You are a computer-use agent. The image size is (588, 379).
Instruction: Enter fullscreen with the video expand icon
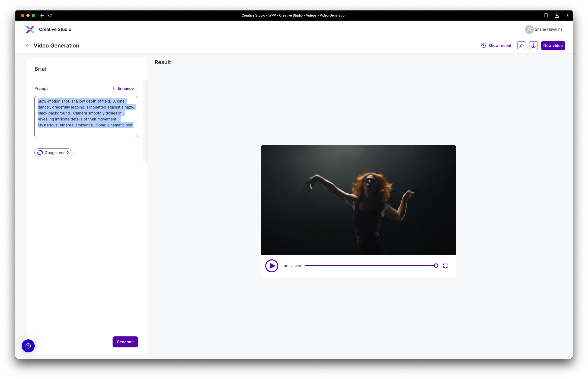[445, 266]
